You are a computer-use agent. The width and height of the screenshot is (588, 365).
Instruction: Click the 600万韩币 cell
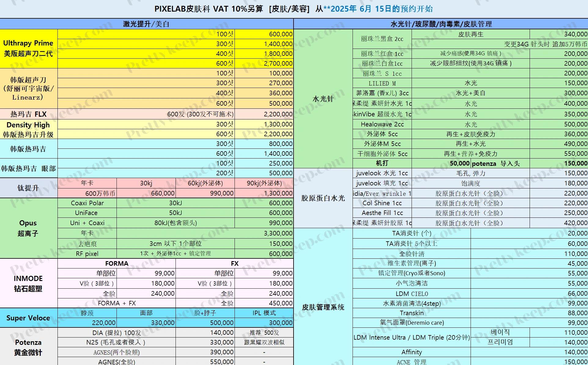(87, 193)
